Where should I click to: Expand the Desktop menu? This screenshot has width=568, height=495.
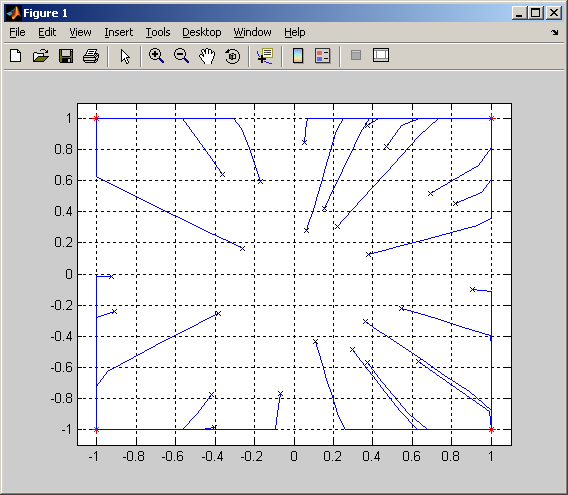point(202,32)
